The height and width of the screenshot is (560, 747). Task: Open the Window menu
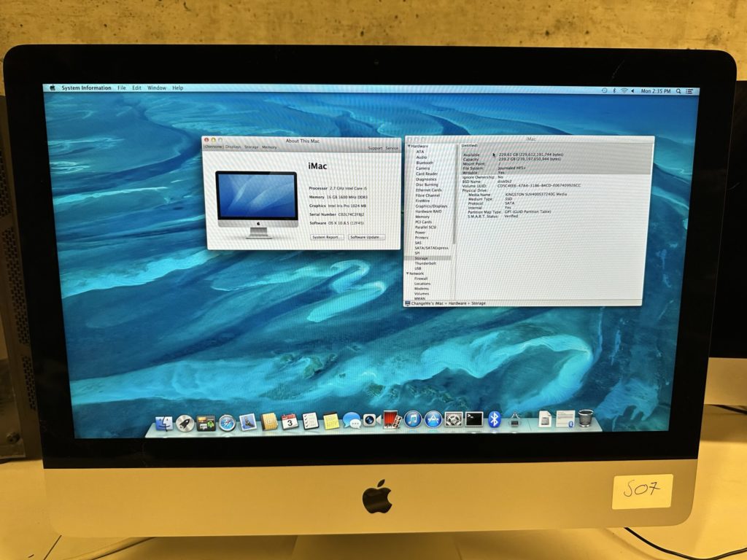coord(157,87)
